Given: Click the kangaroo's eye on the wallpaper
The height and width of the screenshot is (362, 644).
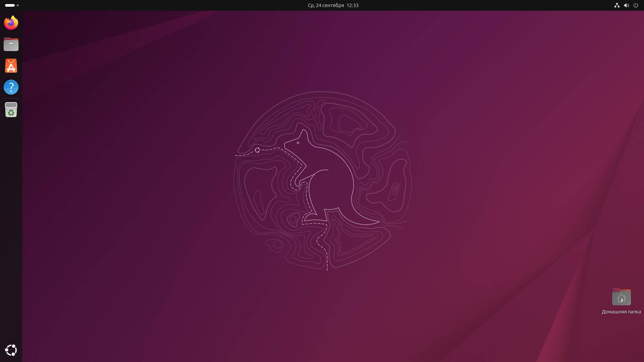Looking at the screenshot, I should [x=298, y=143].
